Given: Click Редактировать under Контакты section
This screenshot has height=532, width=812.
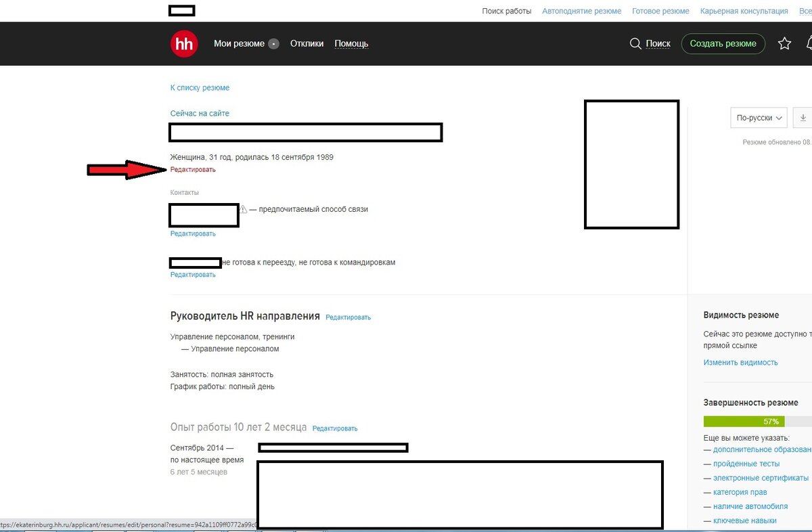Looking at the screenshot, I should pos(193,234).
